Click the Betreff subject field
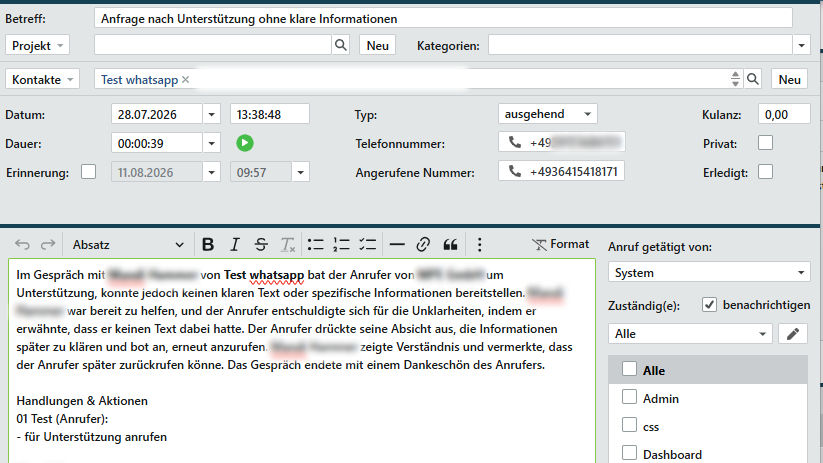Image resolution: width=823 pixels, height=463 pixels. click(443, 18)
